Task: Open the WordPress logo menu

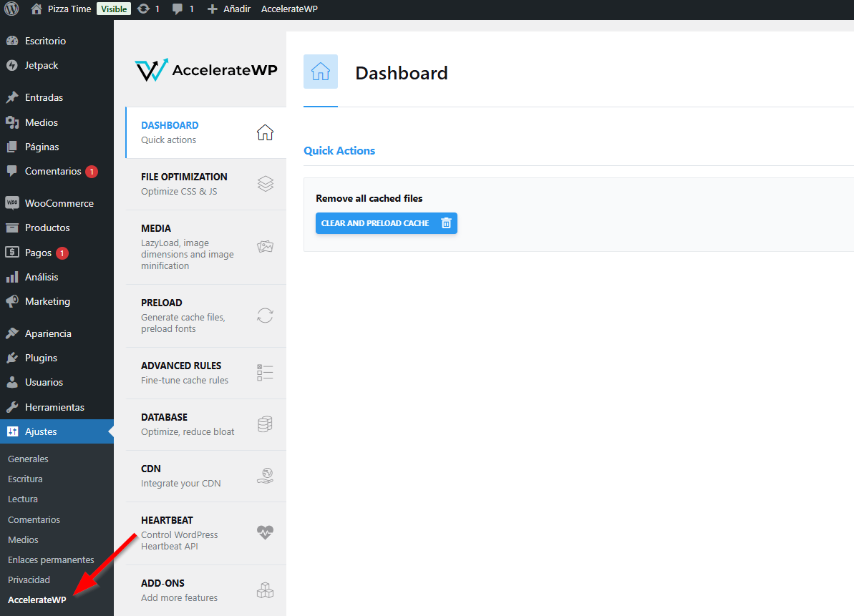Action: point(12,9)
